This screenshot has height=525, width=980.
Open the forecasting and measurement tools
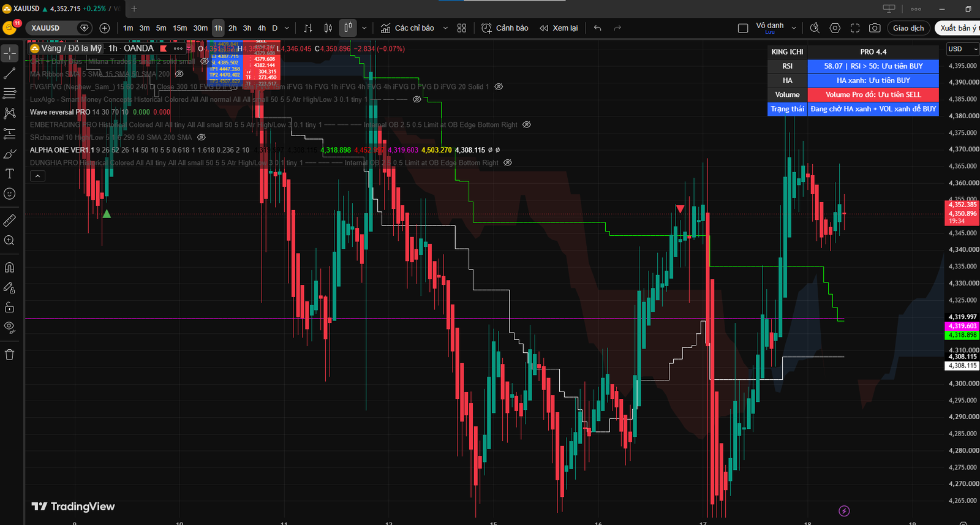(10, 134)
